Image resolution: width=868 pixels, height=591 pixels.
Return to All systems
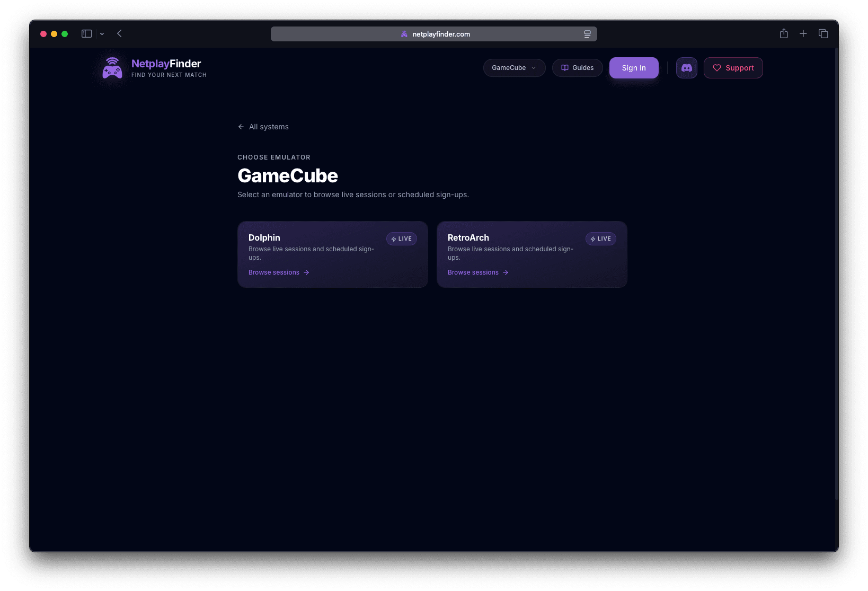(263, 127)
